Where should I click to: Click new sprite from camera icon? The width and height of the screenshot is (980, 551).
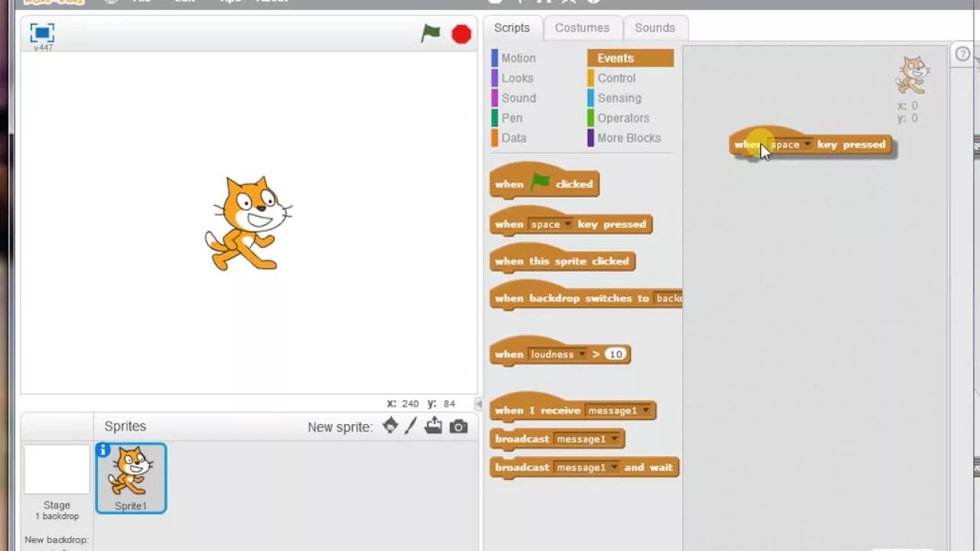(459, 427)
